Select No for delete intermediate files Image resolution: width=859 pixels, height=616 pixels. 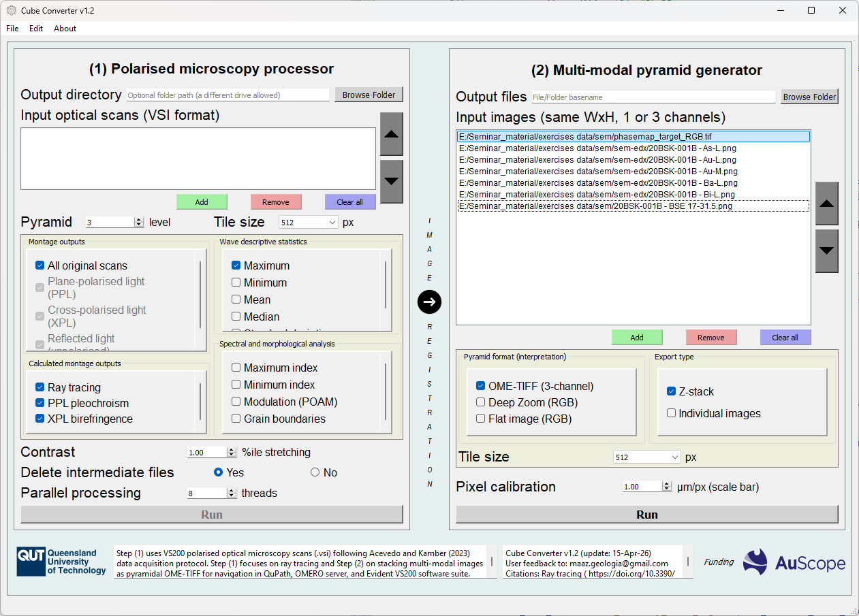point(315,472)
